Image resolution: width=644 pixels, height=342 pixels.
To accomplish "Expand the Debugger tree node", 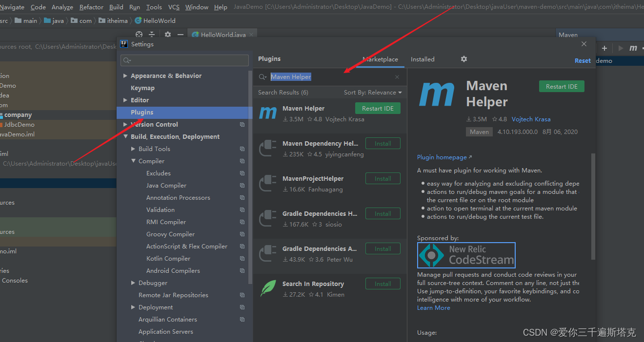I will (x=133, y=283).
